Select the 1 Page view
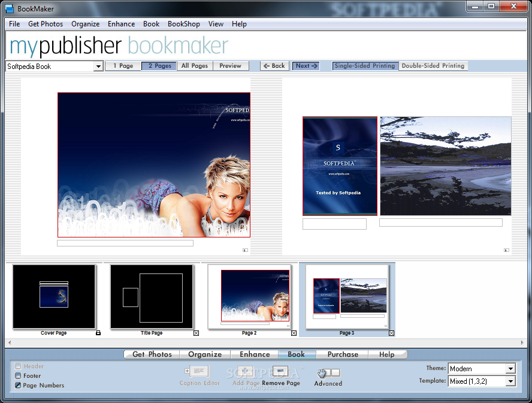This screenshot has height=403, width=532. click(123, 66)
